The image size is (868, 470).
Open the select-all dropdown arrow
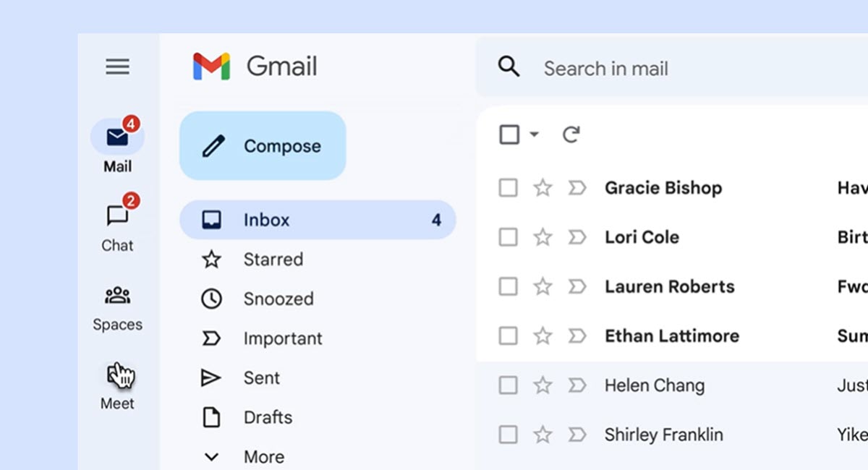point(534,134)
